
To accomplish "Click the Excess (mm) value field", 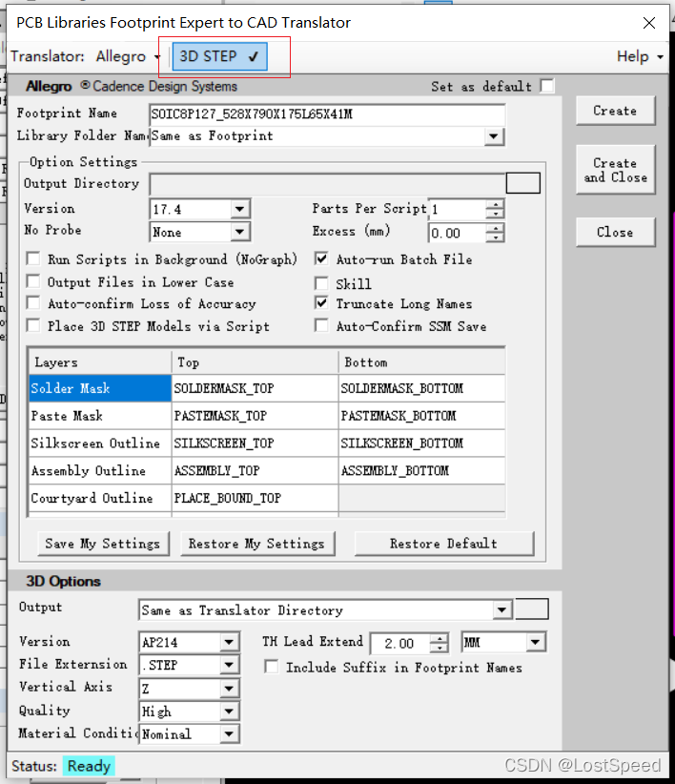I will click(x=458, y=233).
